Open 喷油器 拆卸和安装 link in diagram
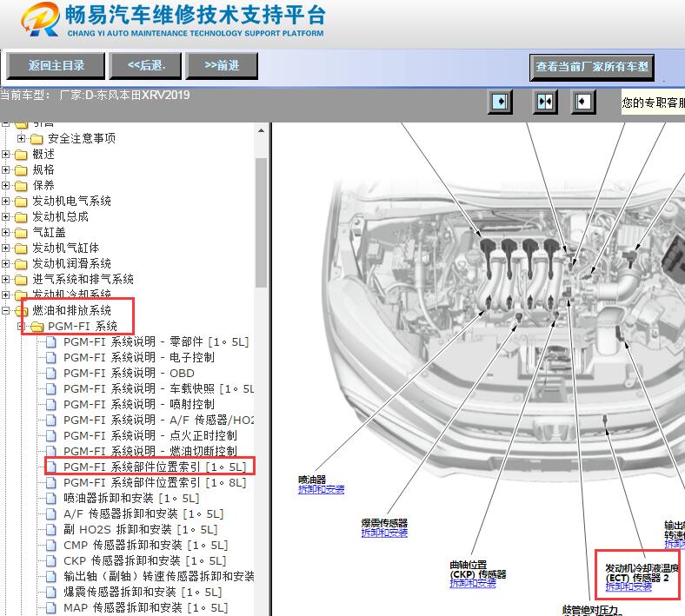685x616 pixels. [321, 490]
